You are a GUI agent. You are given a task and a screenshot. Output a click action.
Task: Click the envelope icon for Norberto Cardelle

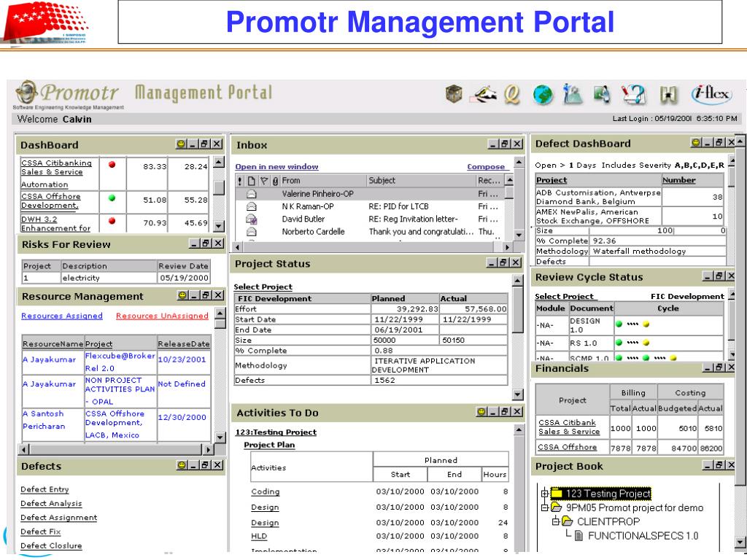252,232
